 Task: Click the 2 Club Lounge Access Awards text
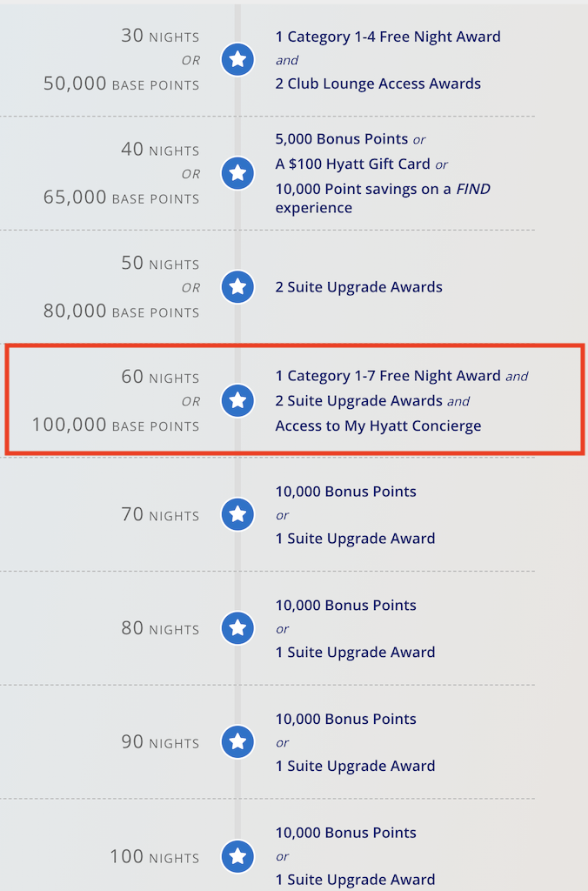coord(378,84)
